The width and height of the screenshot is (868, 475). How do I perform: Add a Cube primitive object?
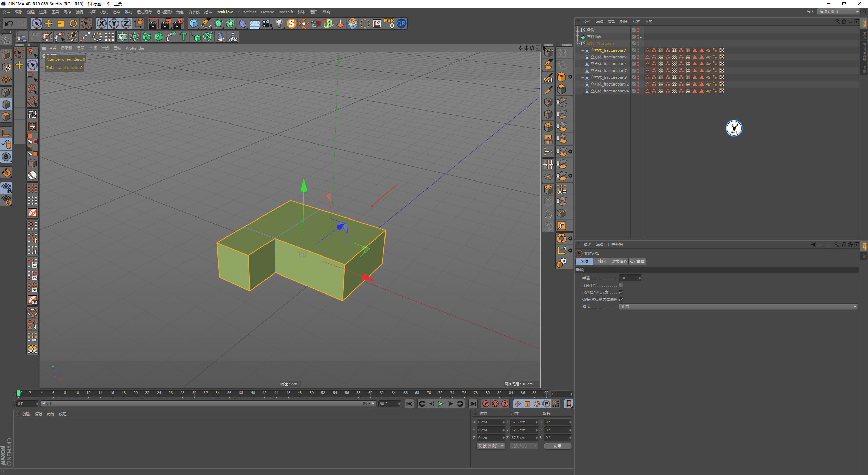coord(194,23)
